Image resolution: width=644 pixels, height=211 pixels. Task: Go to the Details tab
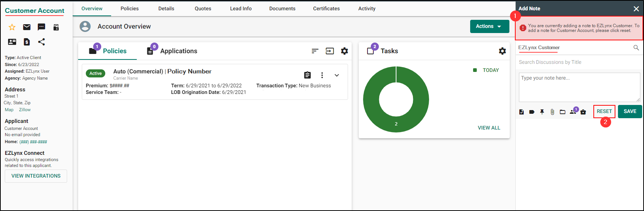(x=166, y=8)
